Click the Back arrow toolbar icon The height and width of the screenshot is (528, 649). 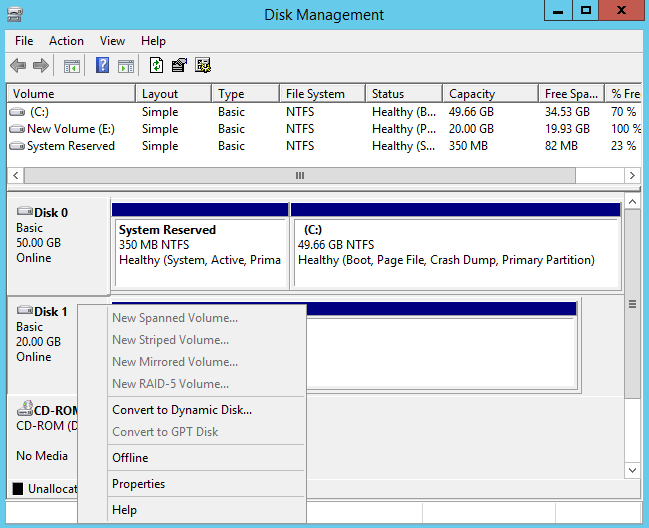(18, 66)
